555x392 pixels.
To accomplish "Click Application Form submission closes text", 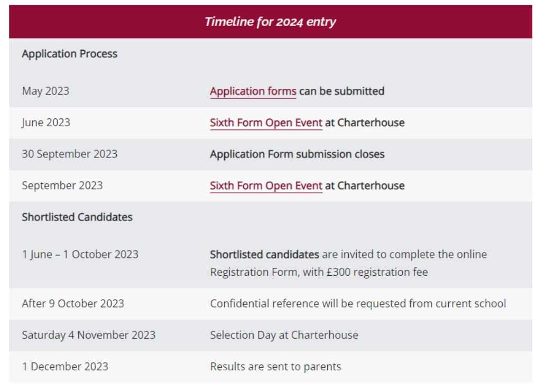I will click(297, 154).
